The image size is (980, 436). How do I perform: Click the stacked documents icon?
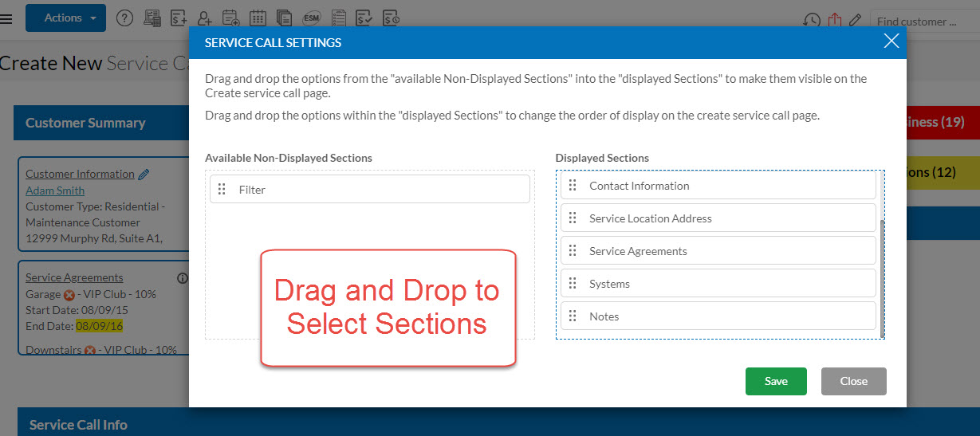coord(284,18)
